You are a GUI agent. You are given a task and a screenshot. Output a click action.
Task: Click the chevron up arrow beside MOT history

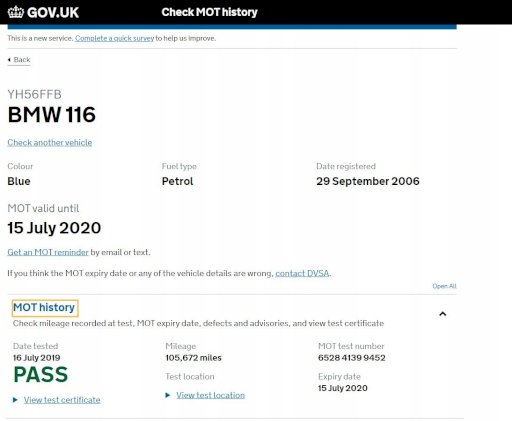[x=443, y=314]
